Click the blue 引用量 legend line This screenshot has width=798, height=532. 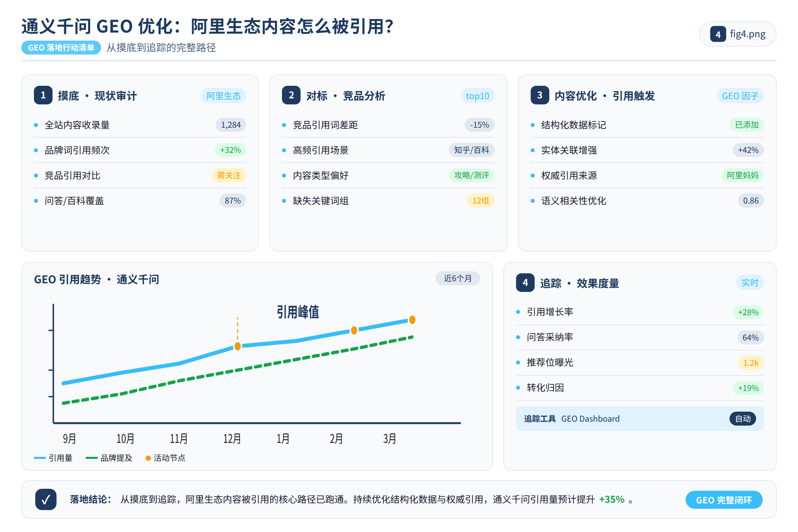coord(40,458)
